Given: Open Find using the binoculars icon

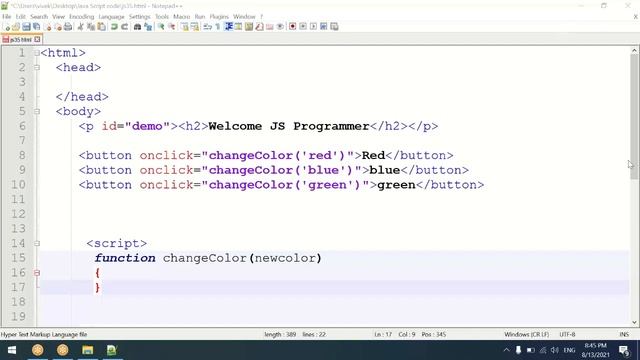Looking at the screenshot, I should (138, 27).
